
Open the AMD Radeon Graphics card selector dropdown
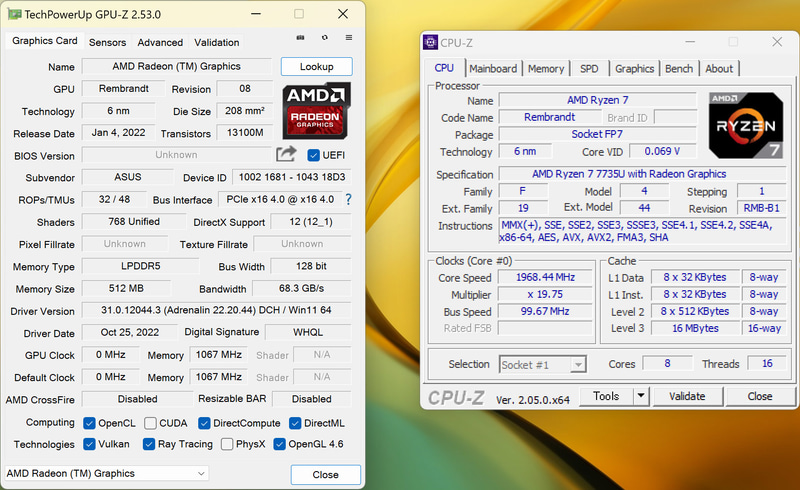(x=106, y=474)
